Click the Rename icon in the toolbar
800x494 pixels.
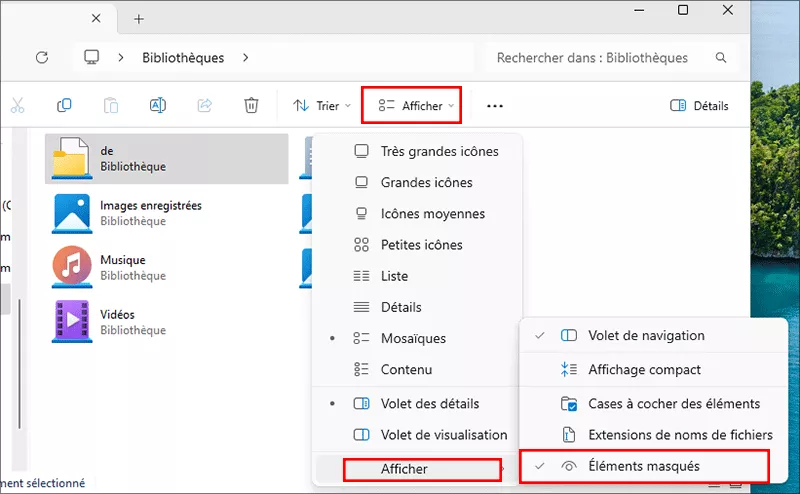[x=157, y=105]
